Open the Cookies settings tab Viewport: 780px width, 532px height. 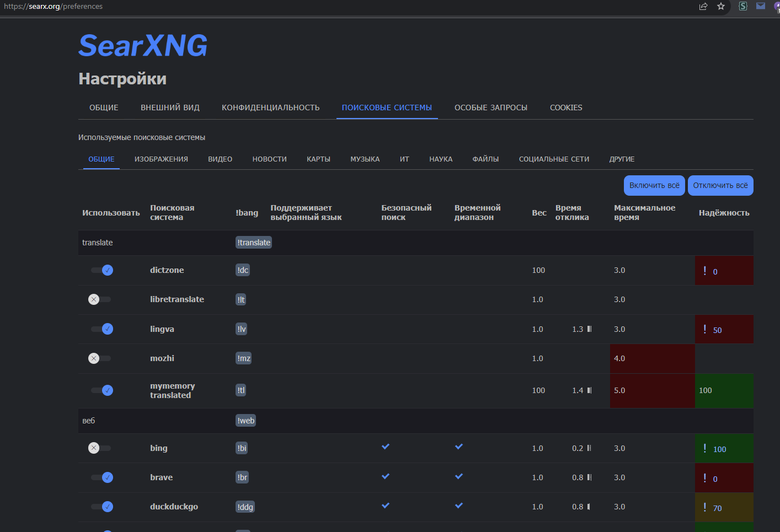tap(566, 108)
